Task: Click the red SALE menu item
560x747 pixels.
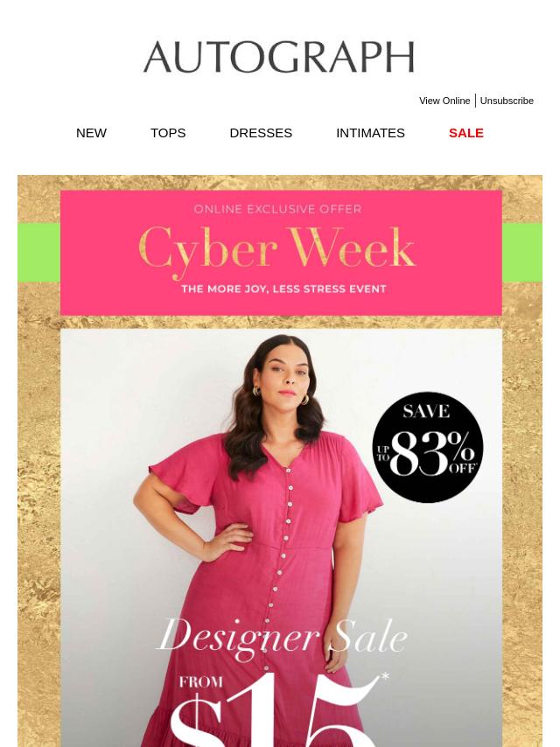Action: [x=466, y=133]
